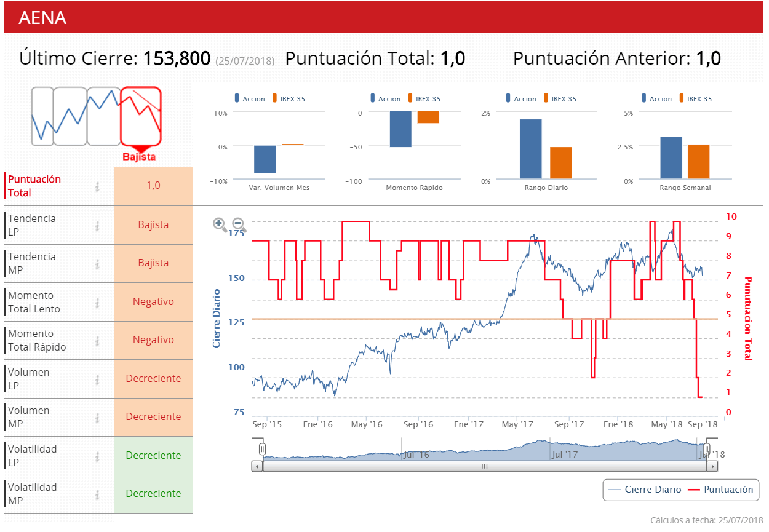Click the navigator scrollbar thumb grip
The image size is (769, 532).
[x=484, y=466]
